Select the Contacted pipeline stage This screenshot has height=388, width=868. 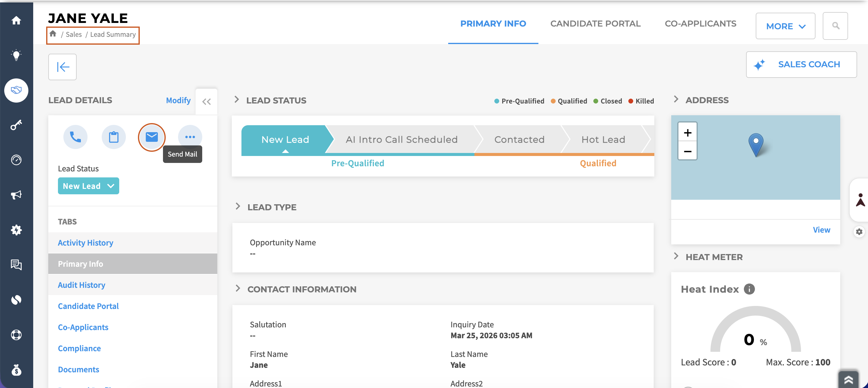pyautogui.click(x=519, y=139)
